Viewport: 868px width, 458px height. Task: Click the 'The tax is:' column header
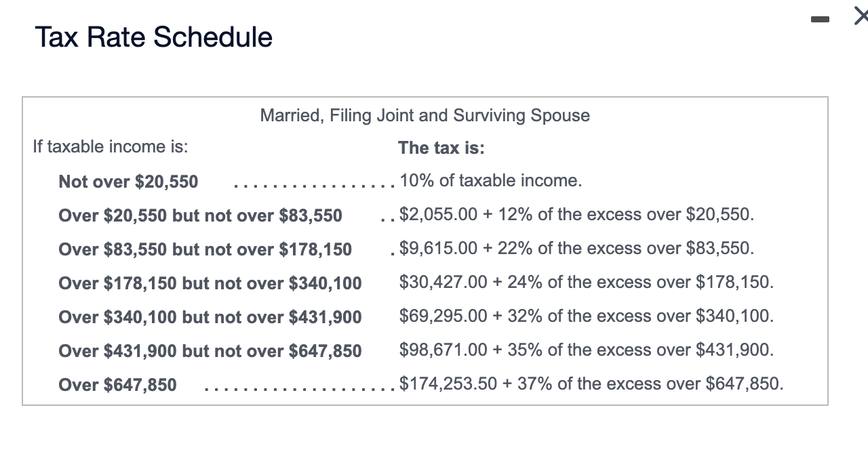441,148
